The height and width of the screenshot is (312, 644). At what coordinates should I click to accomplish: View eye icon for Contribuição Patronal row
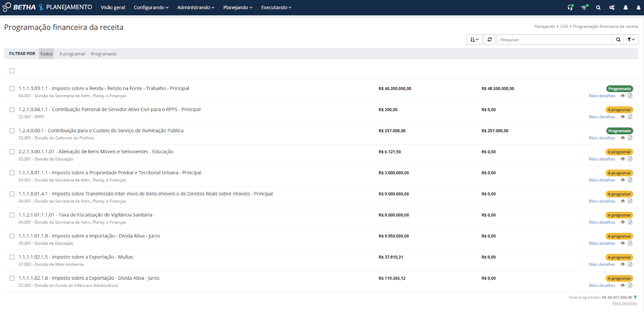pos(623,116)
